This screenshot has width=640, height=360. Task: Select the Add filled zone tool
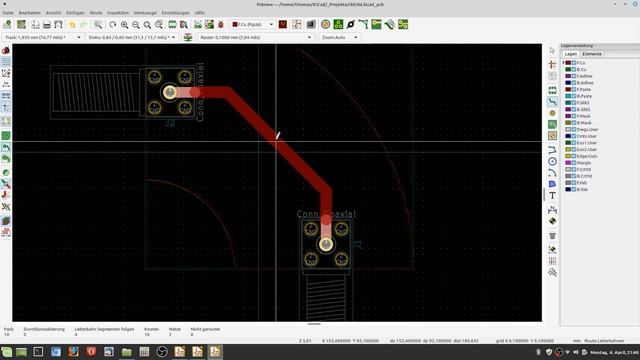pyautogui.click(x=552, y=124)
